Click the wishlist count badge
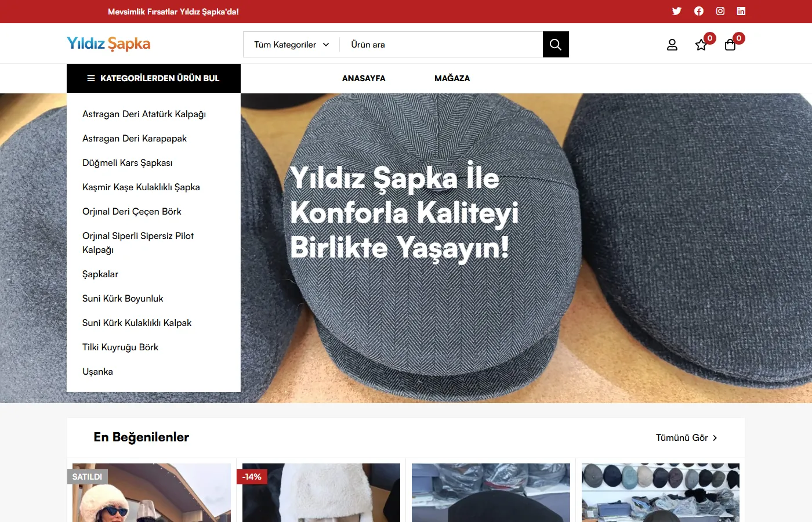Viewport: 812px width, 522px height. click(x=710, y=38)
